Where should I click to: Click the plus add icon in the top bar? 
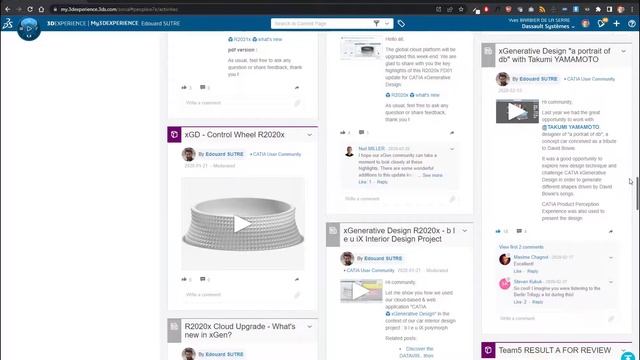coord(616,24)
